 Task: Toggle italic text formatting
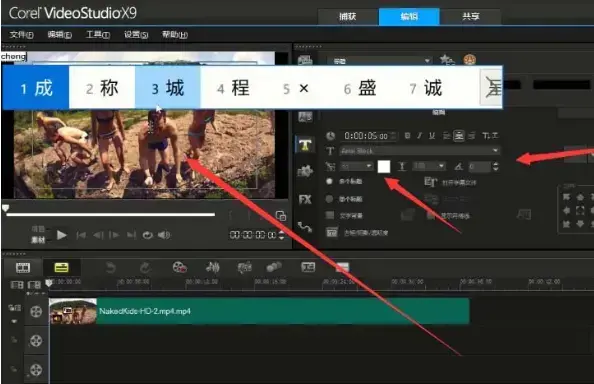pyautogui.click(x=419, y=136)
